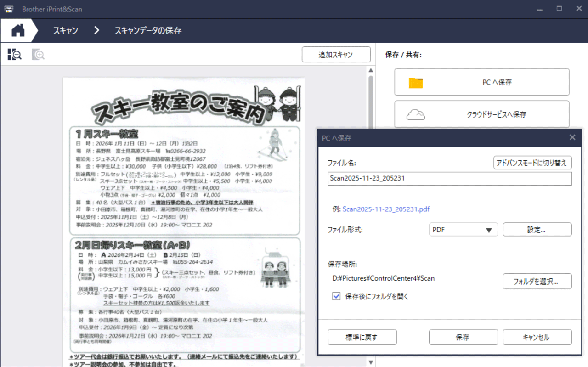Viewport: 588px width, 367px height.
Task: Click the 追加スキャン button
Action: click(x=336, y=54)
